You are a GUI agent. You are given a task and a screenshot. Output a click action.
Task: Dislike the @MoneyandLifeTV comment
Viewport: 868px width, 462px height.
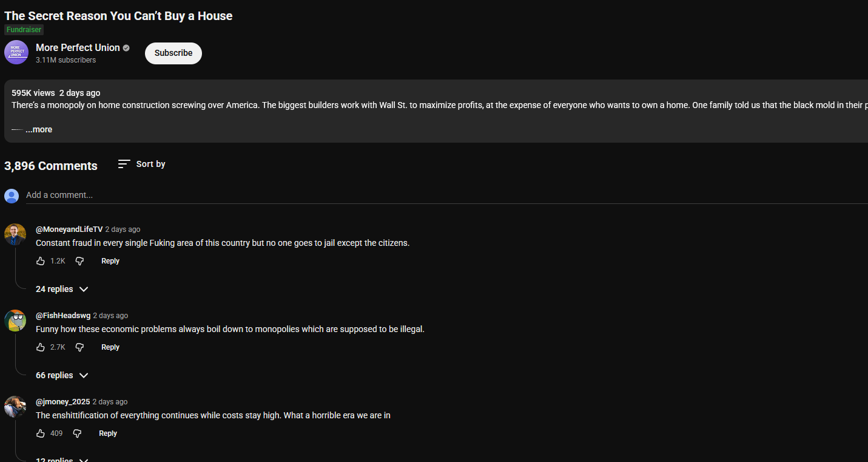(x=79, y=261)
